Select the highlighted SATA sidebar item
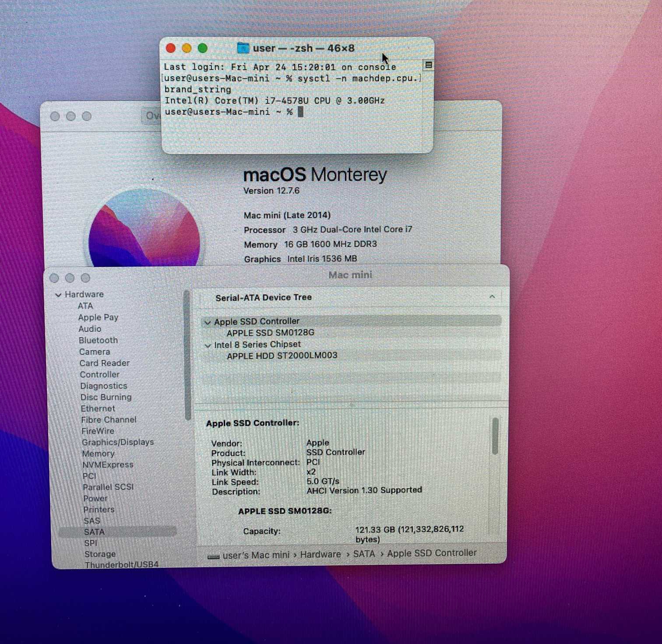Image resolution: width=662 pixels, height=644 pixels. point(117,532)
